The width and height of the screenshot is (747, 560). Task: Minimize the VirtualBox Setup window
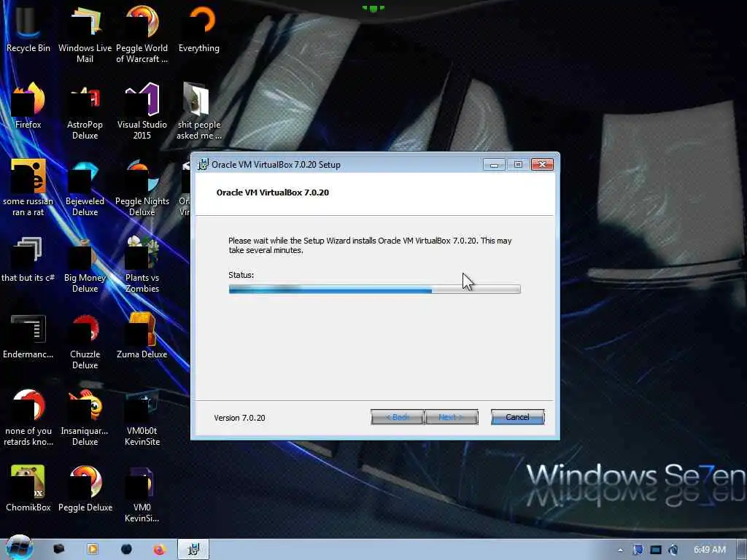point(494,165)
